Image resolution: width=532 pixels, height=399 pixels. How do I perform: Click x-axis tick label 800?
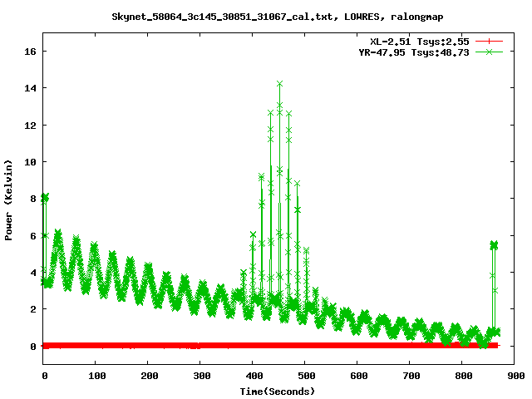pyautogui.click(x=464, y=376)
